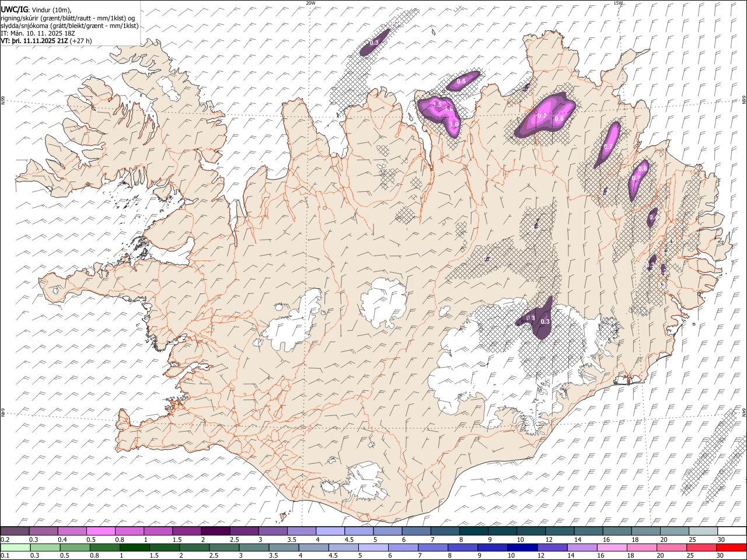
Task: Click the deep blue 10 rain legend swatch
Action: tap(522, 547)
